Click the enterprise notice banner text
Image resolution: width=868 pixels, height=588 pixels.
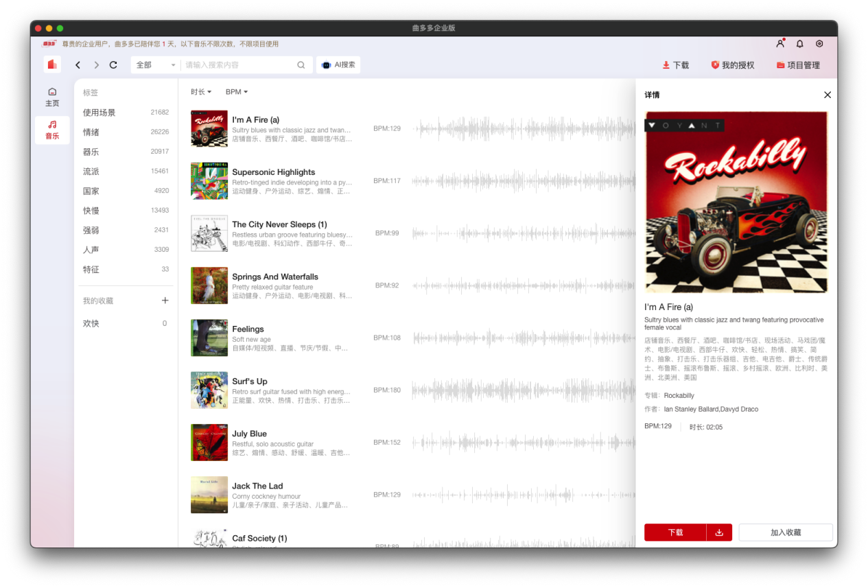(170, 44)
